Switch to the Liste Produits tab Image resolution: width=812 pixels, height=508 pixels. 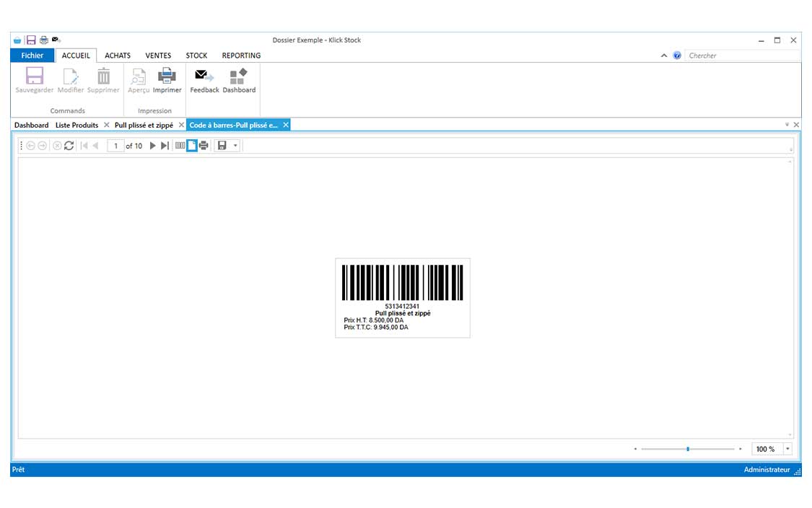77,126
